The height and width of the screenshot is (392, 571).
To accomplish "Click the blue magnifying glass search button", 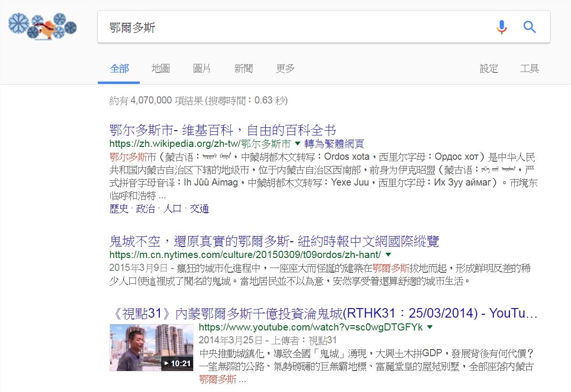I will click(x=529, y=27).
